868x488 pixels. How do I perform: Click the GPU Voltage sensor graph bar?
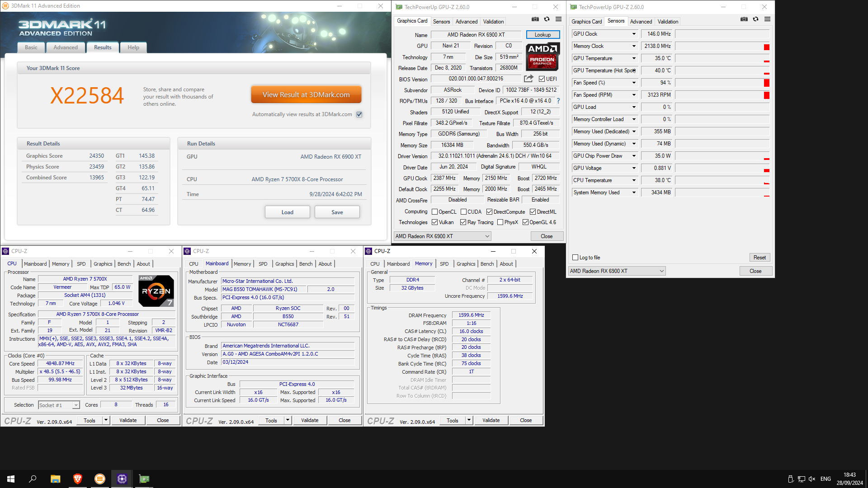722,168
